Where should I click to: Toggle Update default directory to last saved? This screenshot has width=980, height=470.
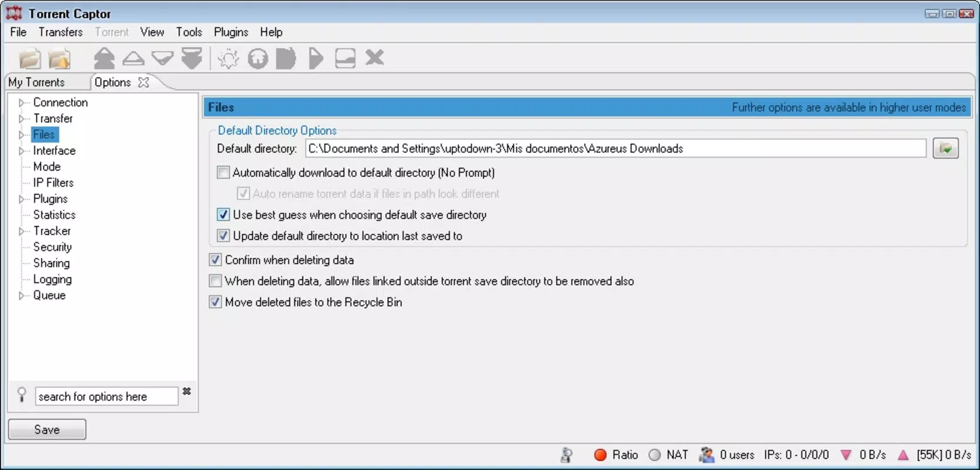(x=223, y=236)
